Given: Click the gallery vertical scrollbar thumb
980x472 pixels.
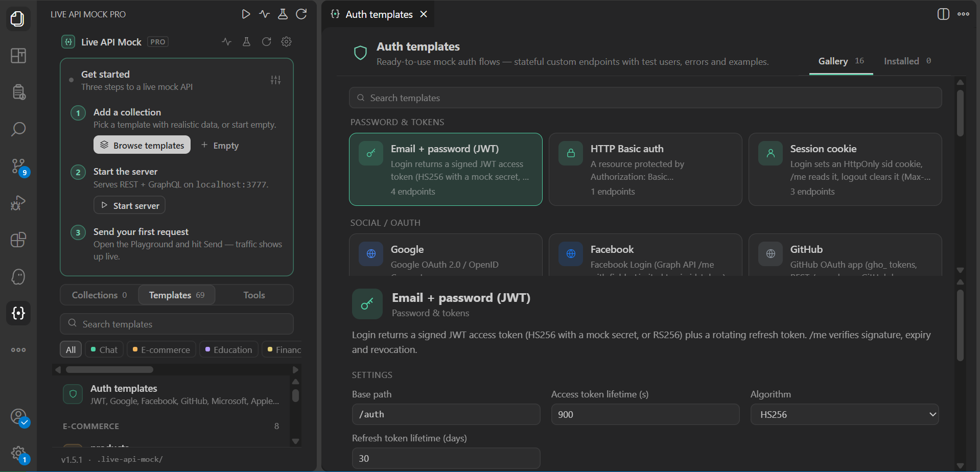Looking at the screenshot, I should coord(960,113).
